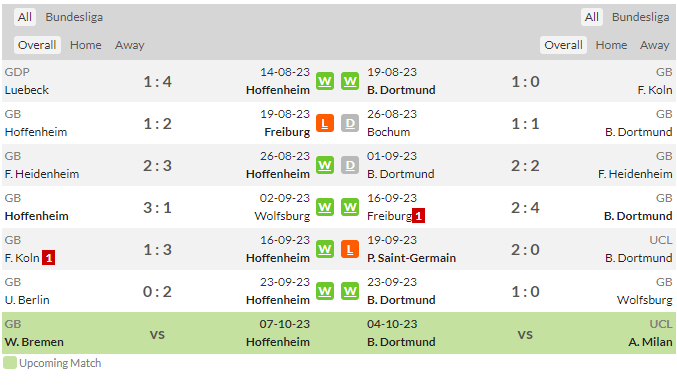Screen dimensions: 677x389
Task: Open Luebeck vs Hoffenheim 1:4 score
Action: coord(157,82)
